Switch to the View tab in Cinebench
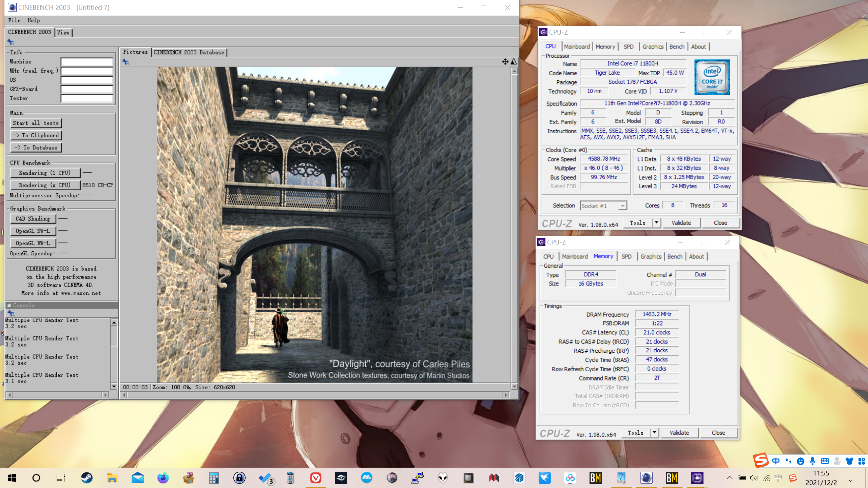 (x=63, y=33)
